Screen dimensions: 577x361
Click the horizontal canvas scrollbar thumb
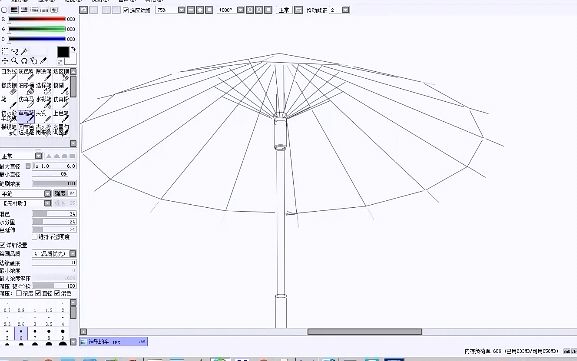(365, 332)
